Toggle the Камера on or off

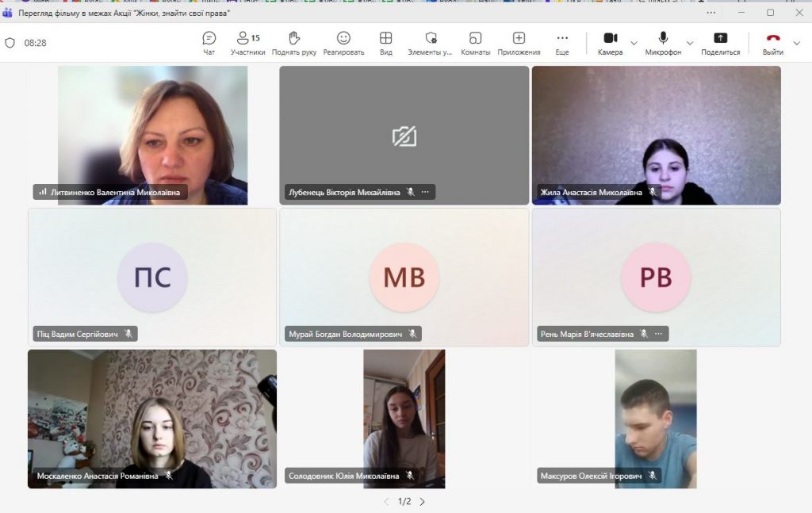610,43
